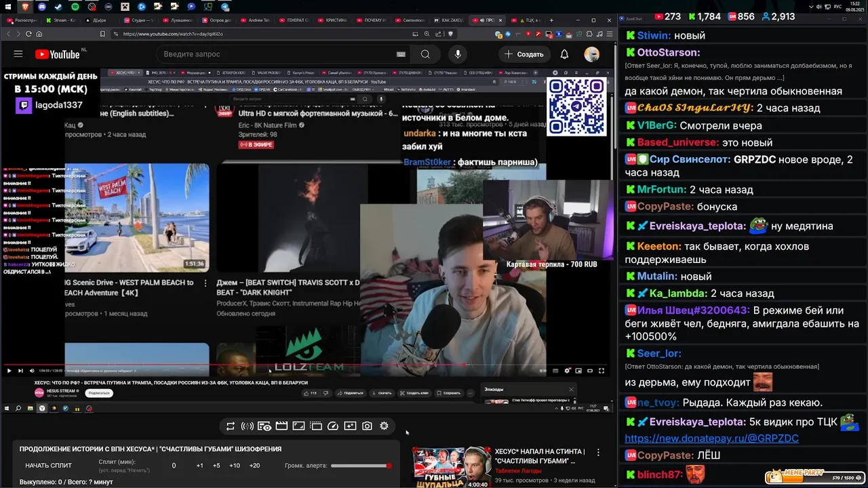
Task: Show hidden system tray icons chevron
Action: click(810, 6)
